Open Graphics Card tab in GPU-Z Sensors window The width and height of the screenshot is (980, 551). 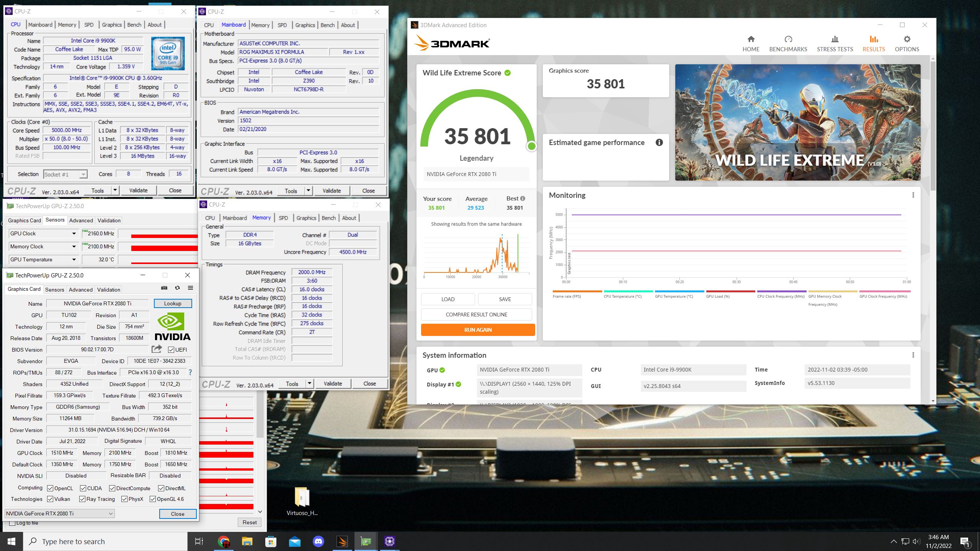tap(24, 220)
